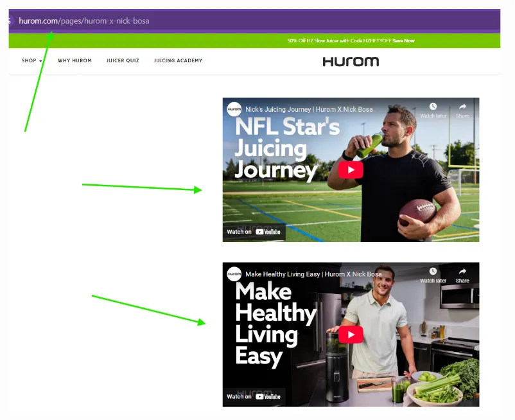Expand the SHOP dropdown menu
This screenshot has height=420, width=515.
32,61
